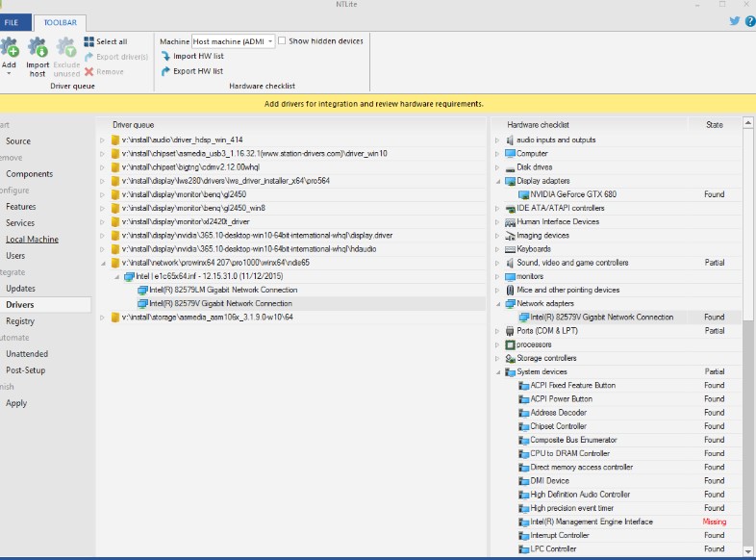Click the hardware checklist vertical scrollbar
The height and width of the screenshot is (560, 756).
click(x=748, y=385)
